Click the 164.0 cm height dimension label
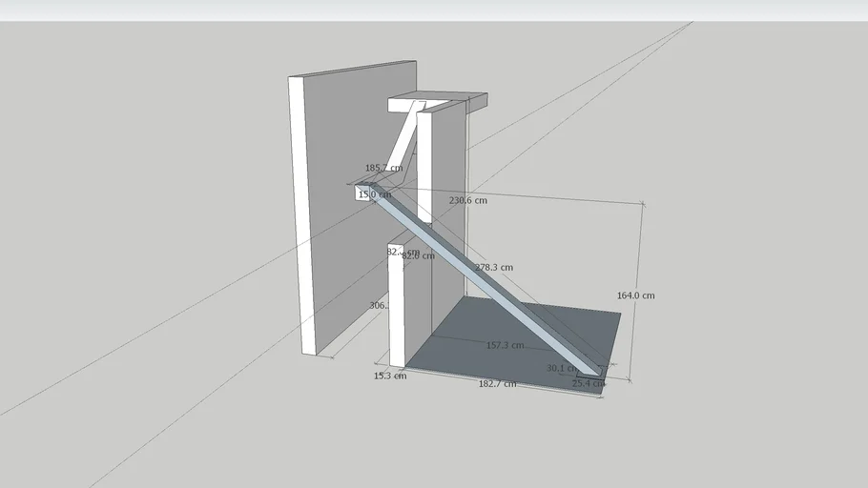The width and height of the screenshot is (868, 488). [x=635, y=295]
